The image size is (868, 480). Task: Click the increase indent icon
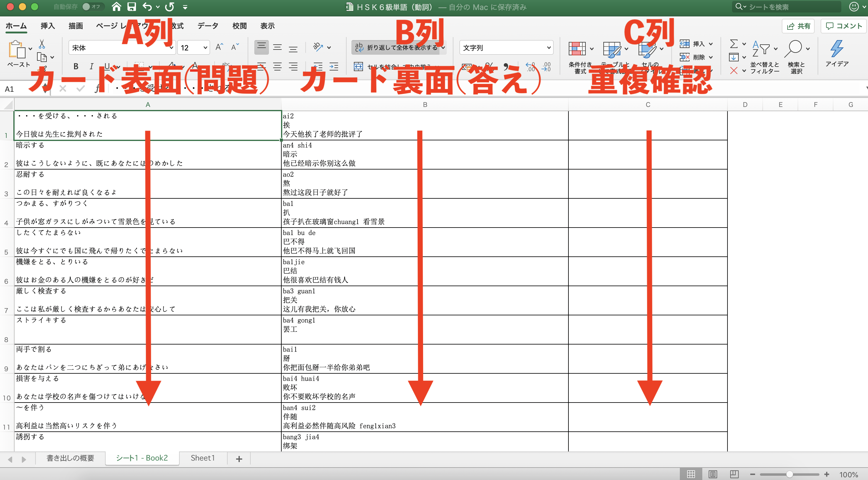(334, 67)
